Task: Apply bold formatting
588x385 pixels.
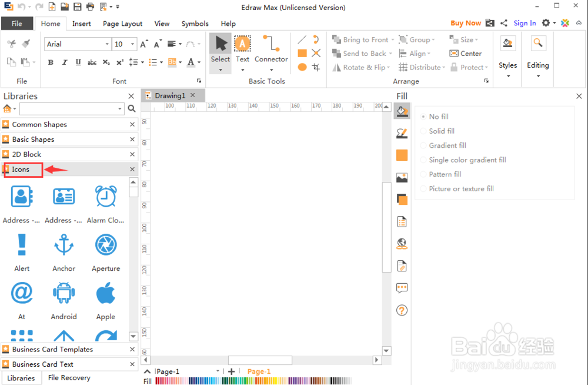Action: [51, 62]
